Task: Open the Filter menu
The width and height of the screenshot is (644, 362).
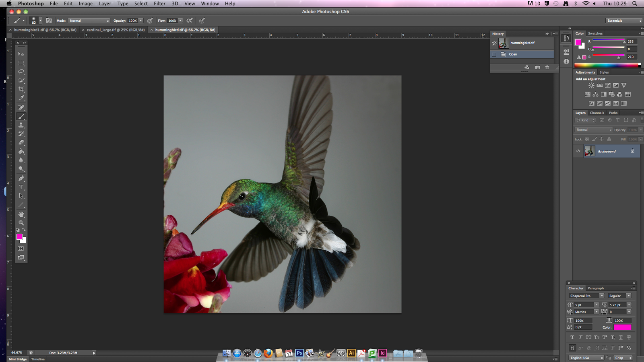Action: 159,4
